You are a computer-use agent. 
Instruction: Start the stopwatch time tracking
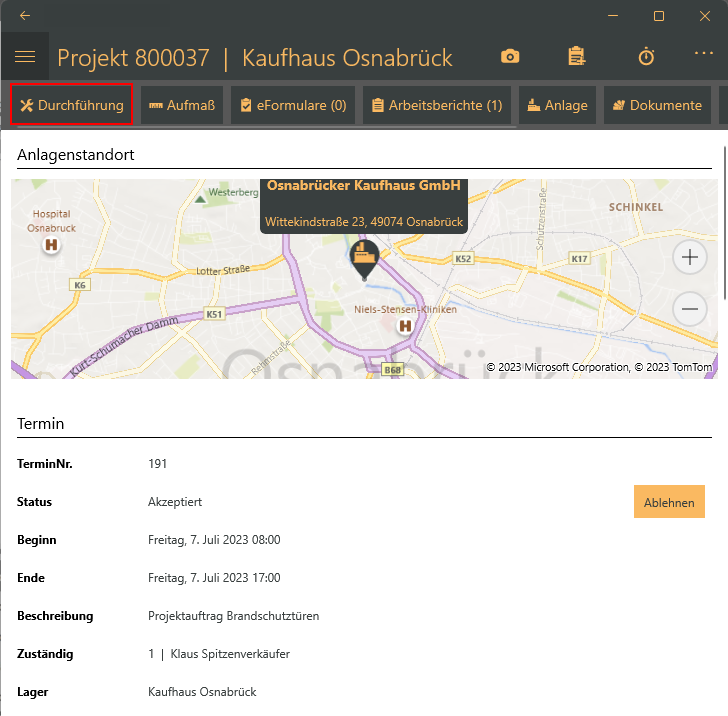click(646, 57)
